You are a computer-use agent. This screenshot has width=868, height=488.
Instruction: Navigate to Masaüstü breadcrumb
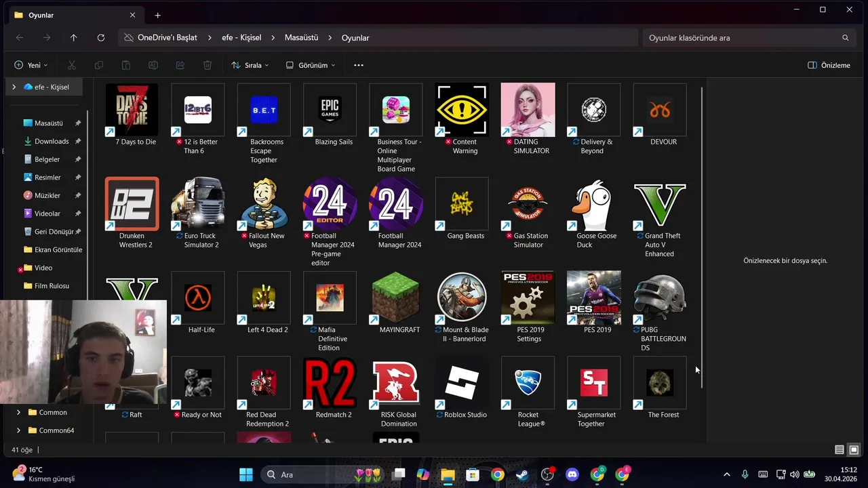tap(301, 38)
